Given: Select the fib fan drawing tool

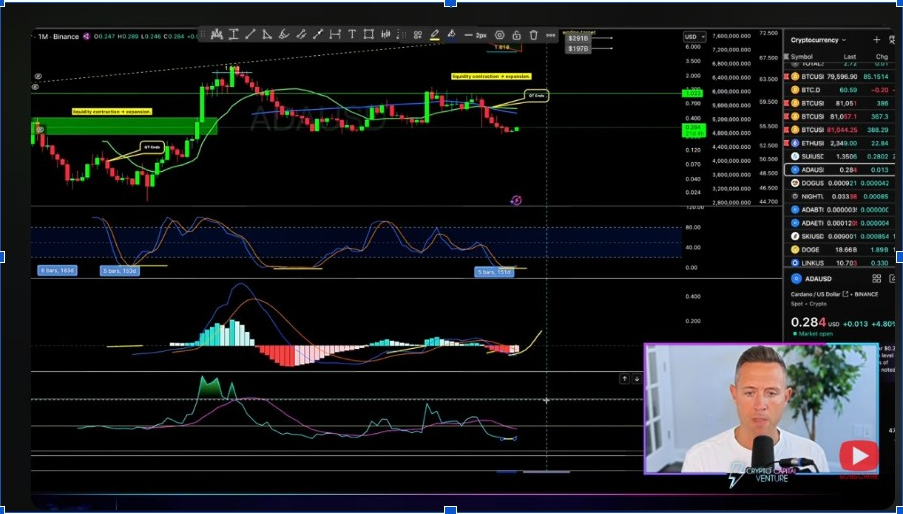Looking at the screenshot, I should [x=284, y=35].
